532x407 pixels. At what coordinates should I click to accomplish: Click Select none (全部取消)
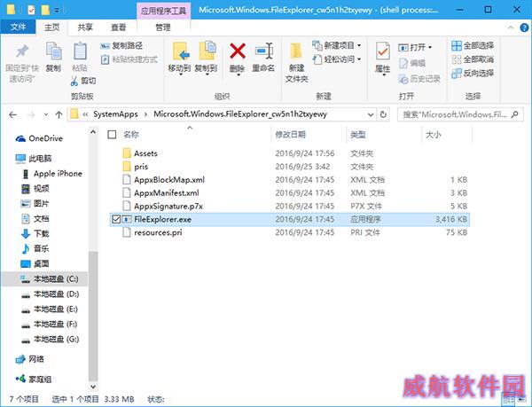(x=473, y=59)
